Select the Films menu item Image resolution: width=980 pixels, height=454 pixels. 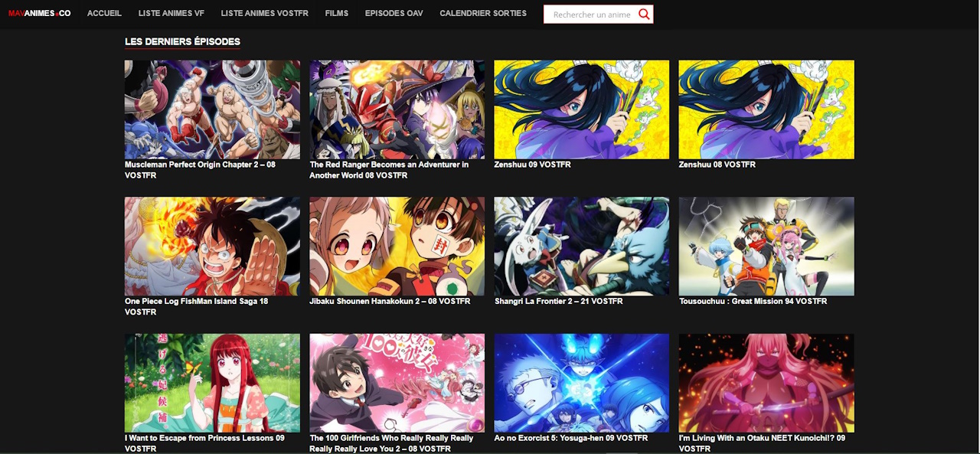point(336,13)
